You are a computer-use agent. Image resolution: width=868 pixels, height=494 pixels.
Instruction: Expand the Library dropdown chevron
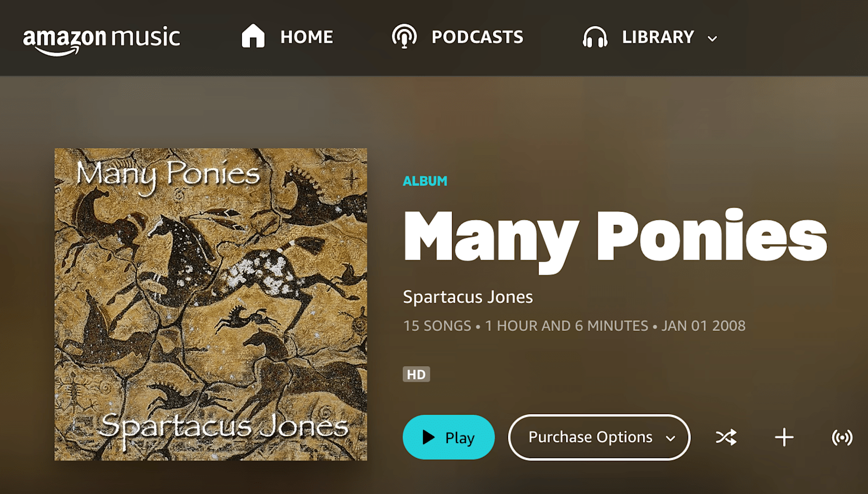point(712,39)
